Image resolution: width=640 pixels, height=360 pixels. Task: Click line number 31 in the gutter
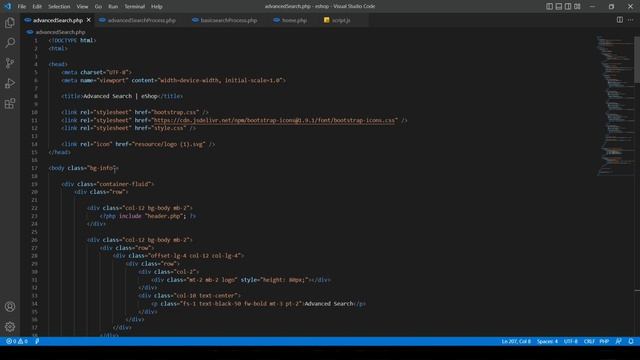click(34, 280)
